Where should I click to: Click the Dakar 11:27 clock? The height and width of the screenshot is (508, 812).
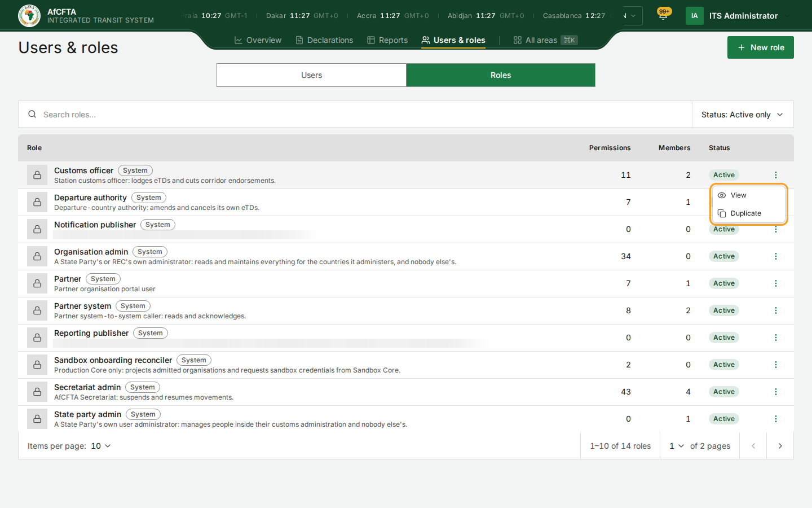click(x=302, y=16)
